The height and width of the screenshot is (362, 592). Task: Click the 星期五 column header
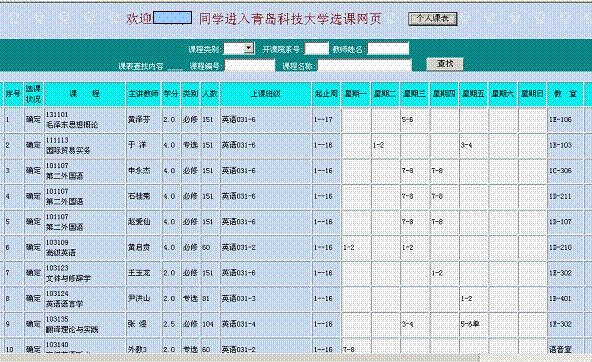[x=473, y=94]
